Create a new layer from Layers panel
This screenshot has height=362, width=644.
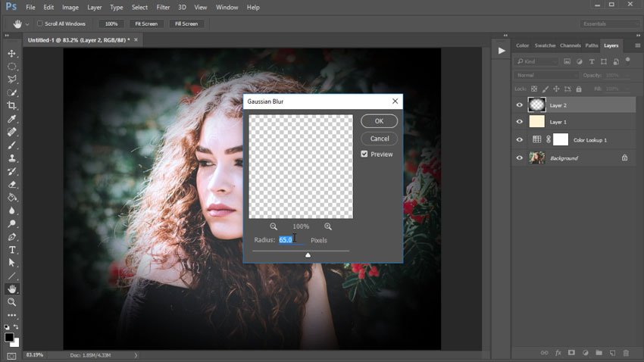click(612, 353)
